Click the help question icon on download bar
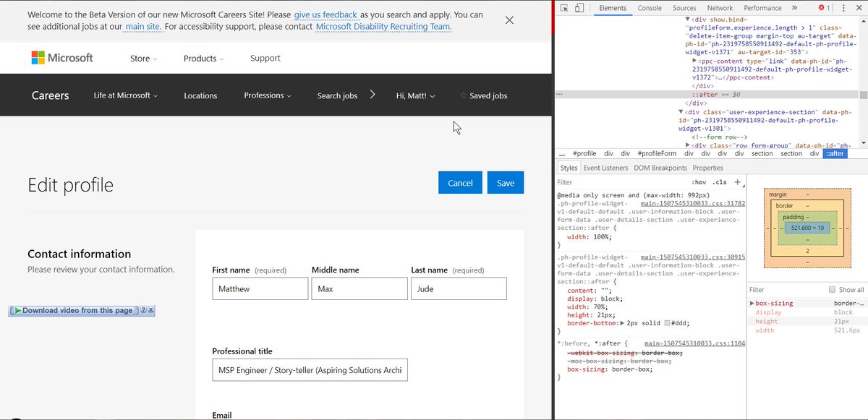Viewport: 868px width, 420px height. tap(142, 310)
